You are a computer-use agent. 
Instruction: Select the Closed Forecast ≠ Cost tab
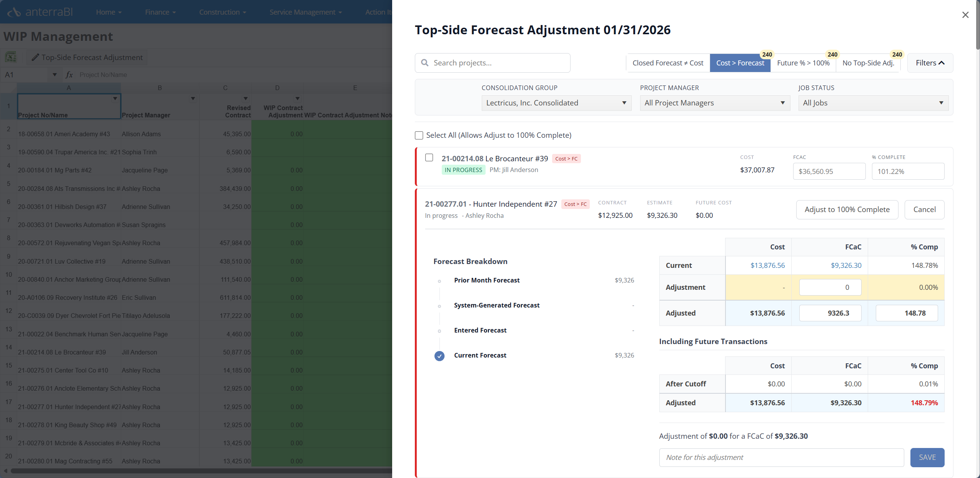click(667, 63)
